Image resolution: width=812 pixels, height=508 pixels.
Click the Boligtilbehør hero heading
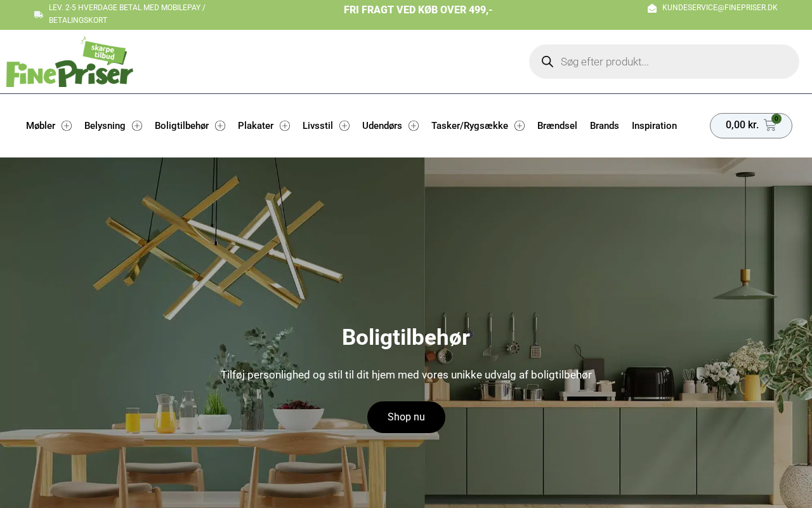click(x=406, y=337)
